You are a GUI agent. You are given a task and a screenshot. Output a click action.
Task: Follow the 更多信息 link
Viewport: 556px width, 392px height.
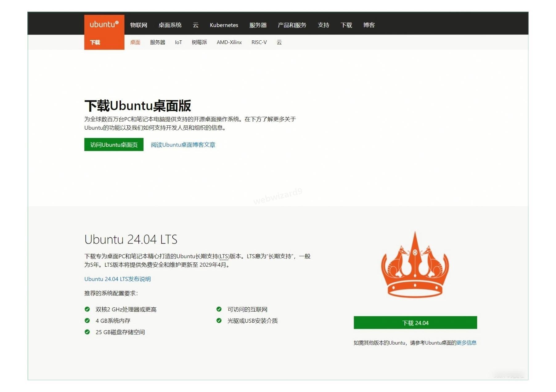pyautogui.click(x=466, y=343)
